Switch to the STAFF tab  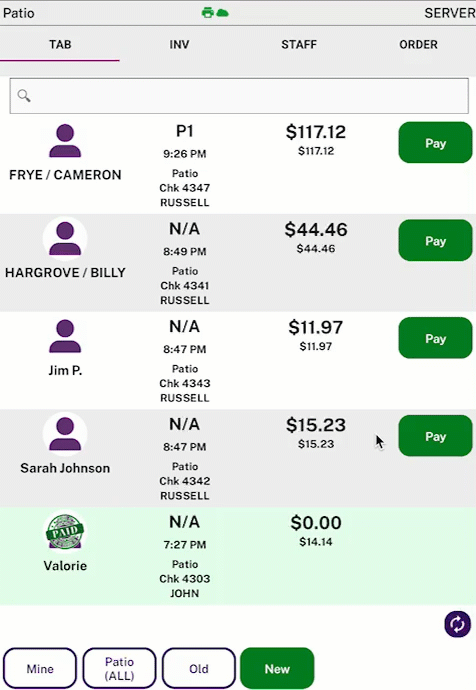click(x=299, y=44)
